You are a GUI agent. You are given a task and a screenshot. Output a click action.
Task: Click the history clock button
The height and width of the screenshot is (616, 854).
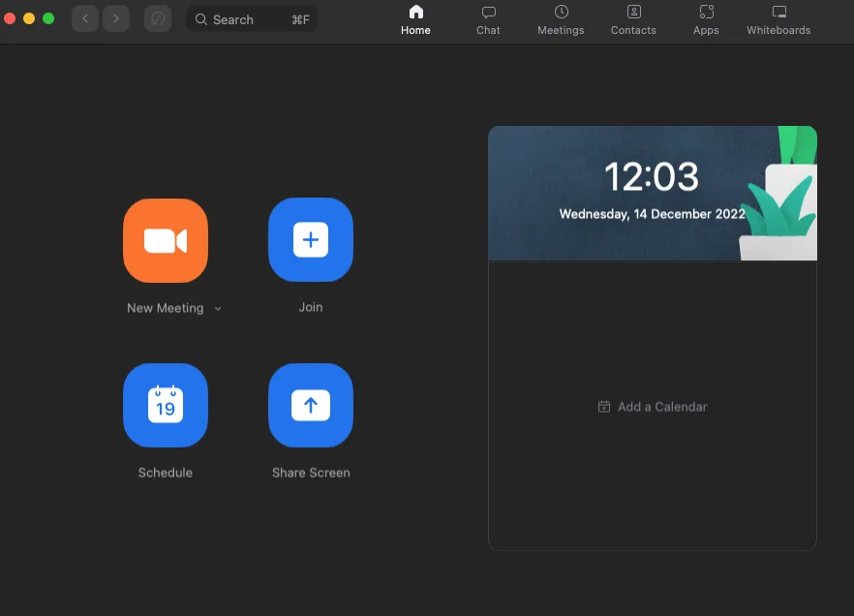click(158, 19)
